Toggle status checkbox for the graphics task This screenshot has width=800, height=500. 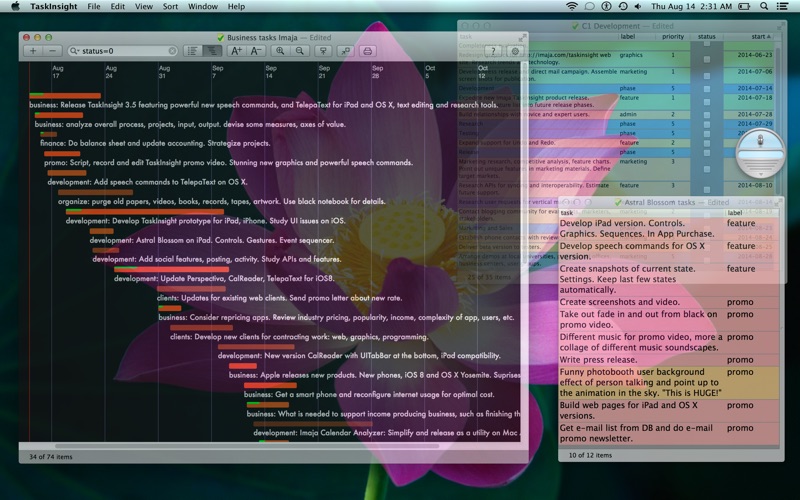click(x=706, y=58)
